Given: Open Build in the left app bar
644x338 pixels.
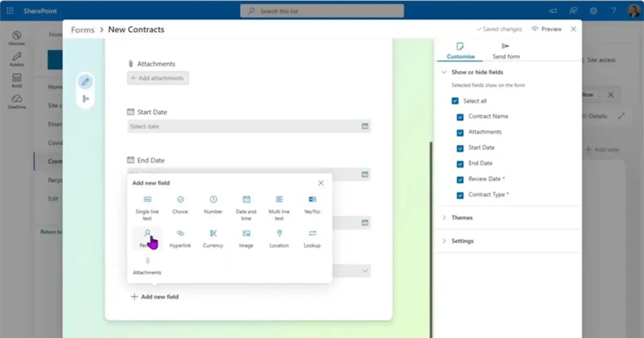Looking at the screenshot, I should [17, 81].
